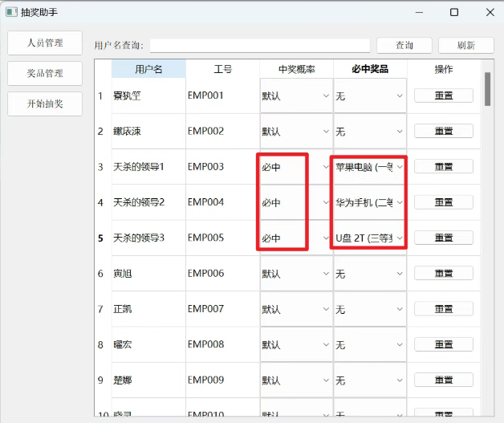504x423 pixels.
Task: Open 中奖概率 dropdown for EMP001
Action: 295,96
